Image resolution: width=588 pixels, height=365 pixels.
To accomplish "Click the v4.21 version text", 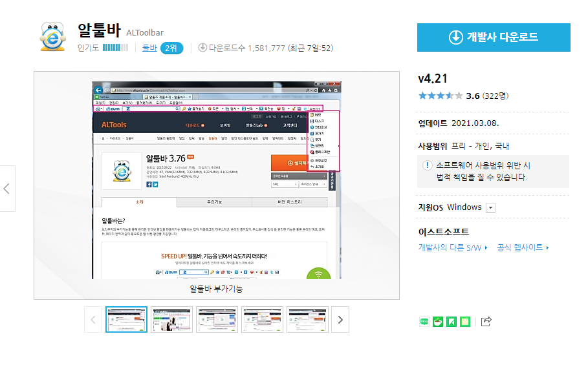I will click(433, 79).
